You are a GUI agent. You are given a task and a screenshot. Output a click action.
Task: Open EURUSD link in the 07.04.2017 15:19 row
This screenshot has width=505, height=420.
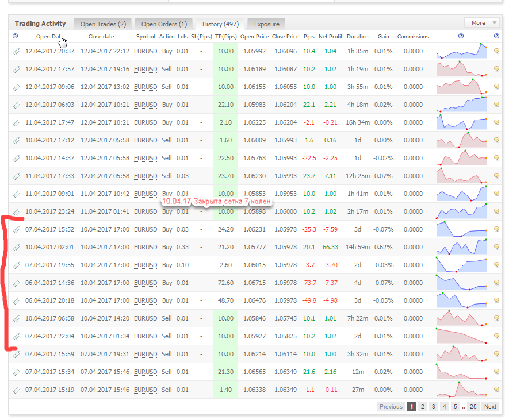(x=146, y=390)
